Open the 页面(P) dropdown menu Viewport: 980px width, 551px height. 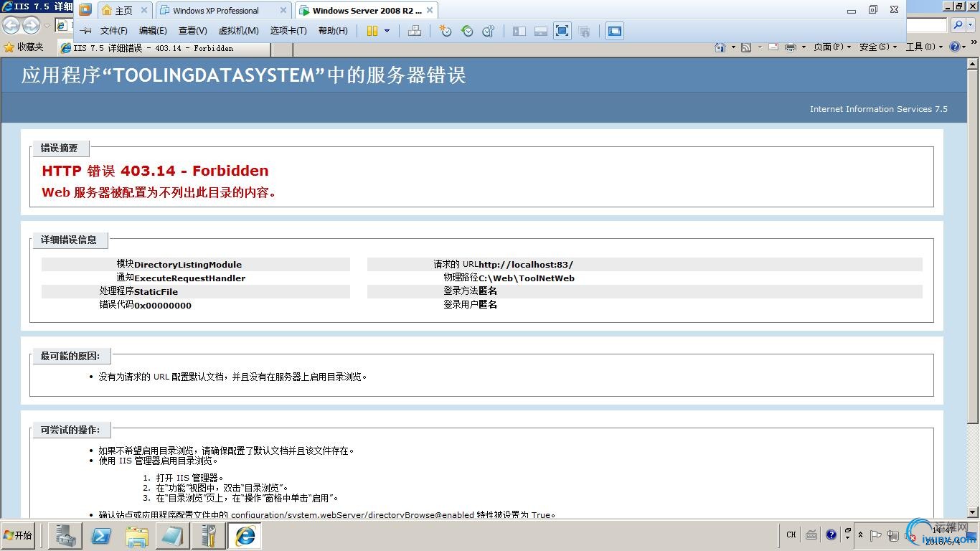pos(832,47)
